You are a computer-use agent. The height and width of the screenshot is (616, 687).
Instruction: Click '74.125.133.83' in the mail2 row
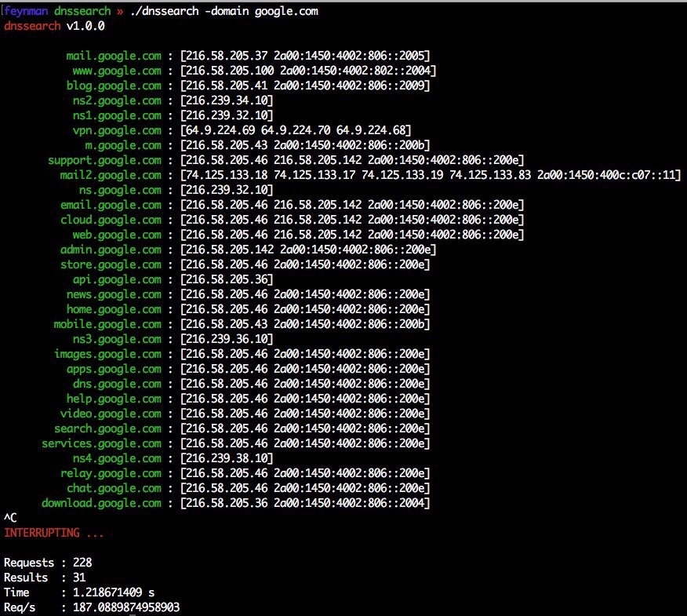[x=490, y=175]
